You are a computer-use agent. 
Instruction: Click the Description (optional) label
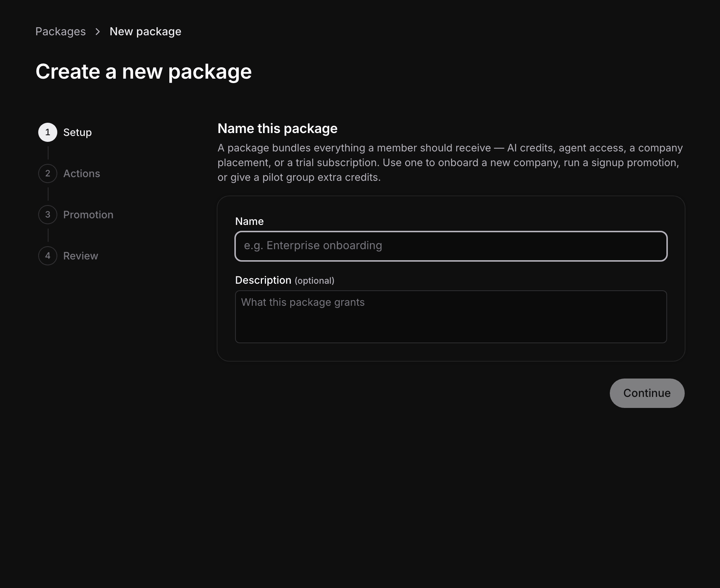point(285,280)
